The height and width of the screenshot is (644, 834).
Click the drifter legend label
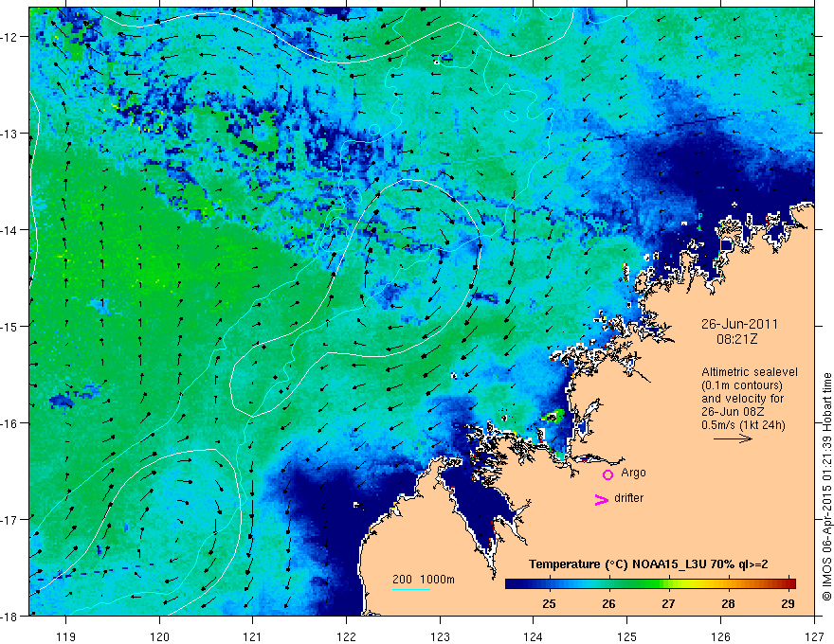click(628, 498)
